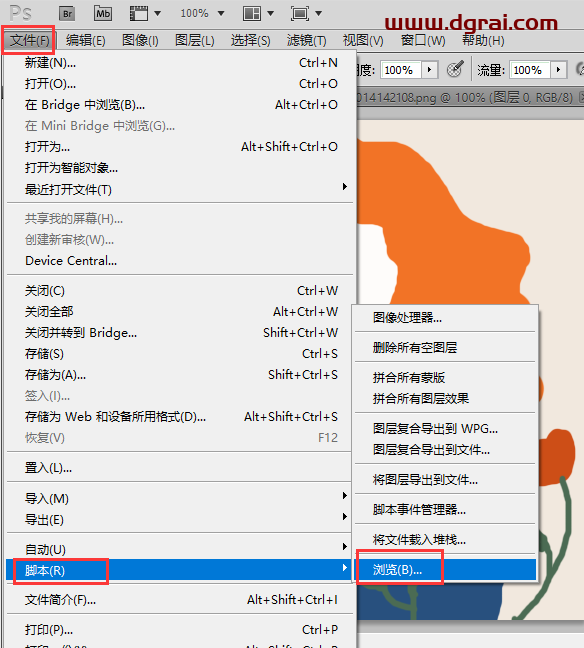The height and width of the screenshot is (648, 584).
Task: Choose 新建(N)... from File menu
Action: point(180,63)
